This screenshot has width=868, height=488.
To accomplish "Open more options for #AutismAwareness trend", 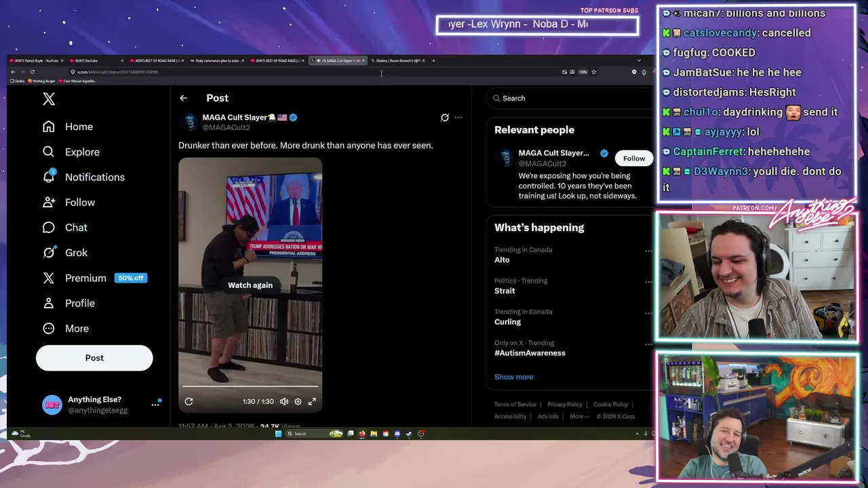I will click(648, 345).
